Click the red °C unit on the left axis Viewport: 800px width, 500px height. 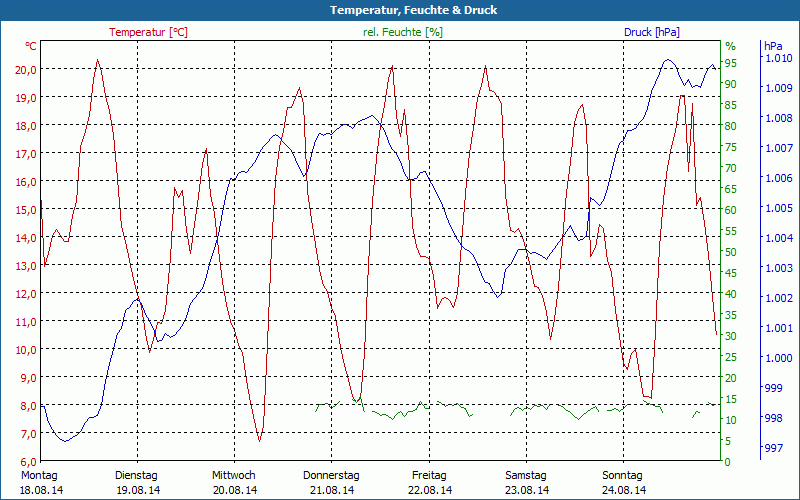pos(31,46)
